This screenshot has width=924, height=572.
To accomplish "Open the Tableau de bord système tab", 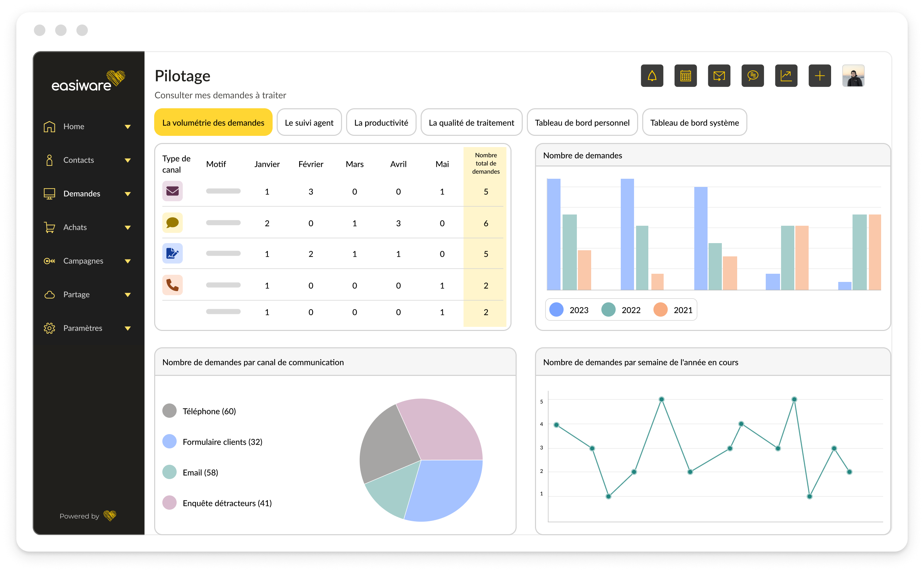I will click(x=694, y=123).
